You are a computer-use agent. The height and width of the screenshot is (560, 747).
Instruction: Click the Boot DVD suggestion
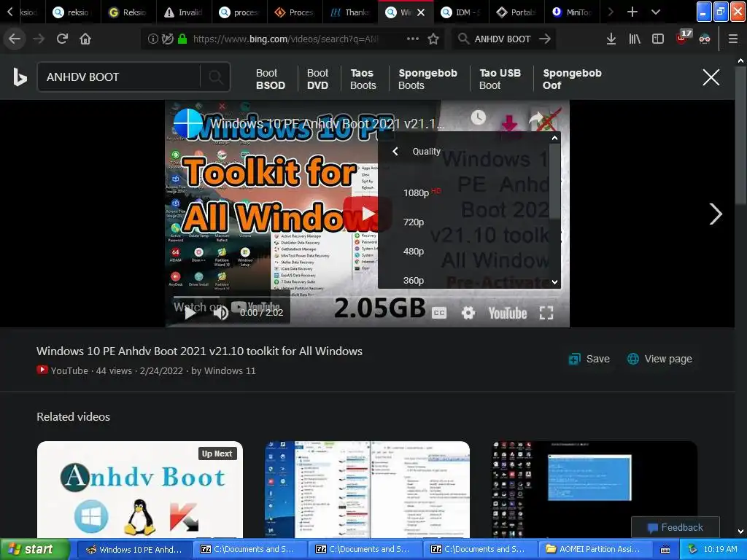[317, 79]
